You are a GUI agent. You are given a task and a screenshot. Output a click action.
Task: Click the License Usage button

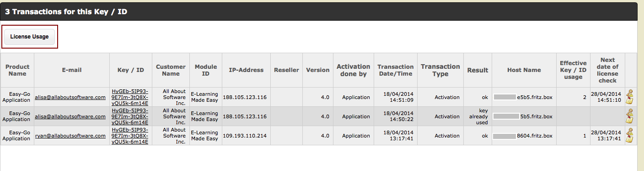coord(29,37)
